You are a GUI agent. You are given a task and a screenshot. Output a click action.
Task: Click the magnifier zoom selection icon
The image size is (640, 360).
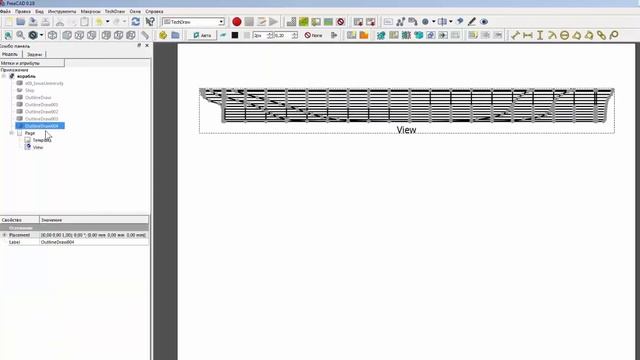pyautogui.click(x=20, y=36)
